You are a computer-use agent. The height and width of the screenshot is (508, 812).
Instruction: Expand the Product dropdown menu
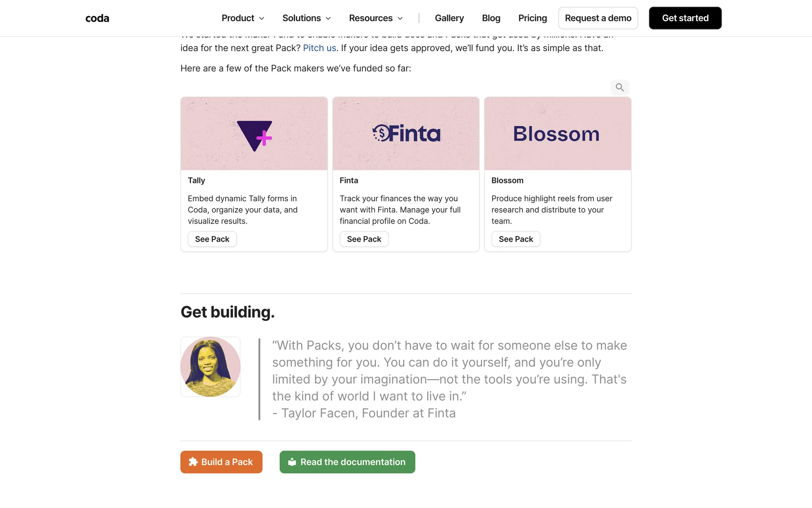[243, 18]
